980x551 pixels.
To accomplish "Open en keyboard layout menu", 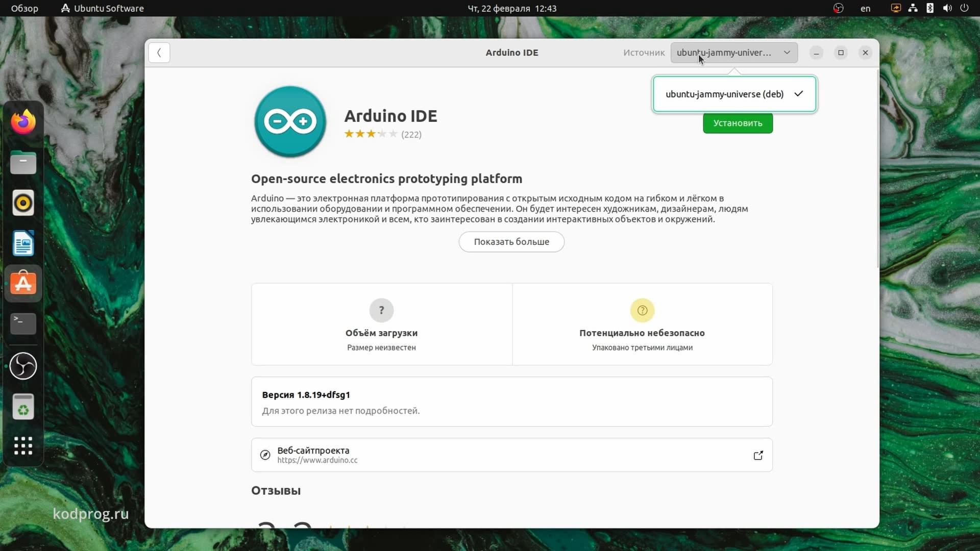I will [865, 8].
